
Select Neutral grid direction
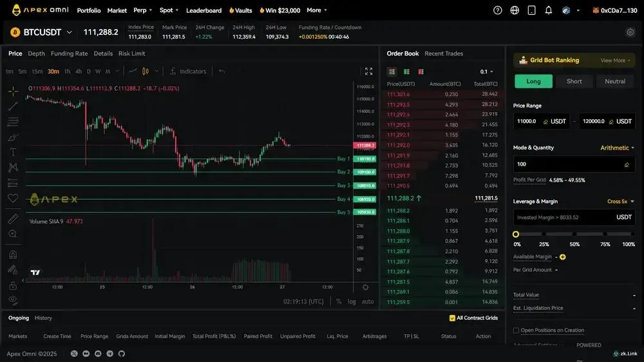615,81
